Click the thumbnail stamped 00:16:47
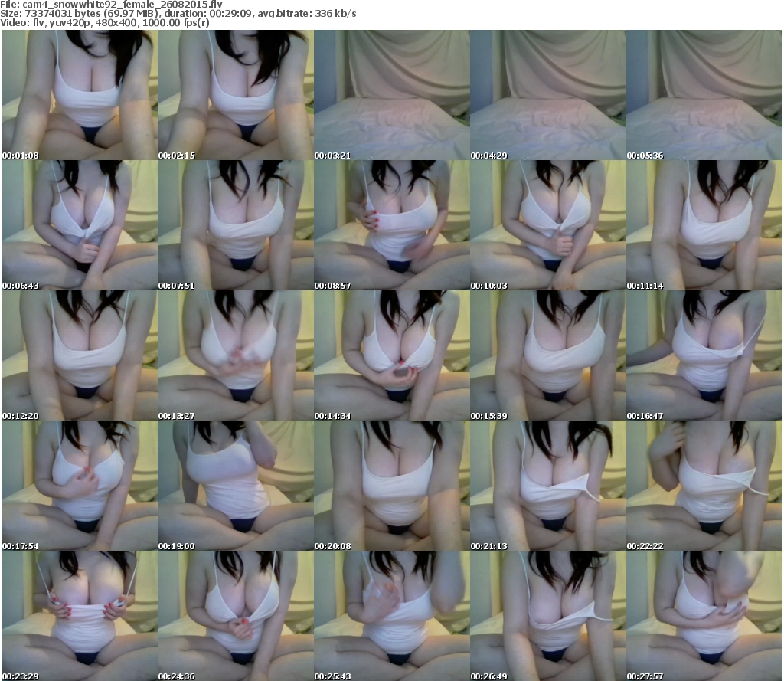 tap(704, 355)
